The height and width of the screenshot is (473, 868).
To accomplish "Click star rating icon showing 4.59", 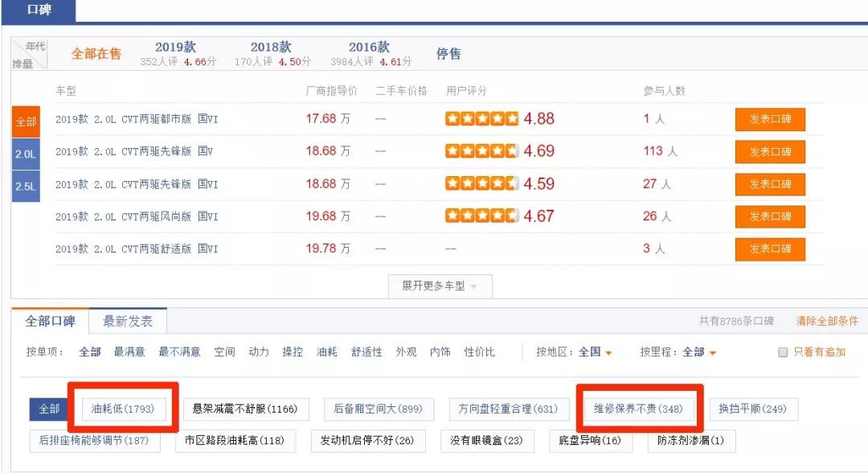I will (481, 183).
